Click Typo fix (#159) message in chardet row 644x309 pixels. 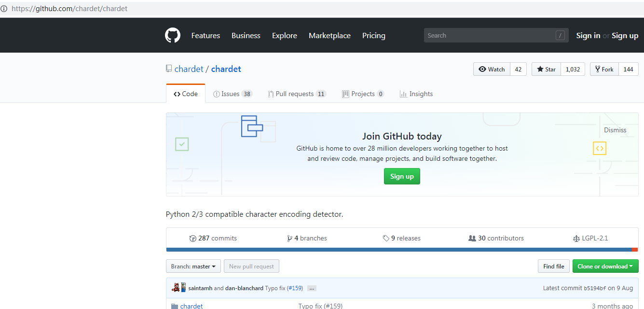(320, 306)
